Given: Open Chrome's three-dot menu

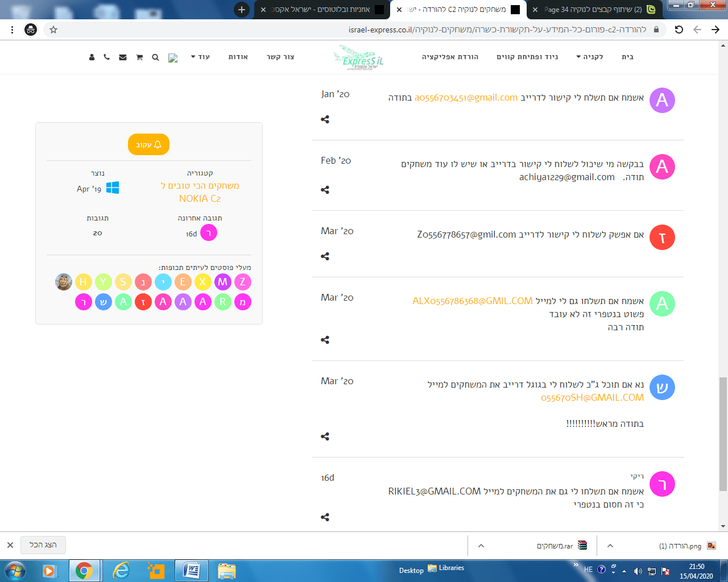Looking at the screenshot, I should (x=13, y=30).
